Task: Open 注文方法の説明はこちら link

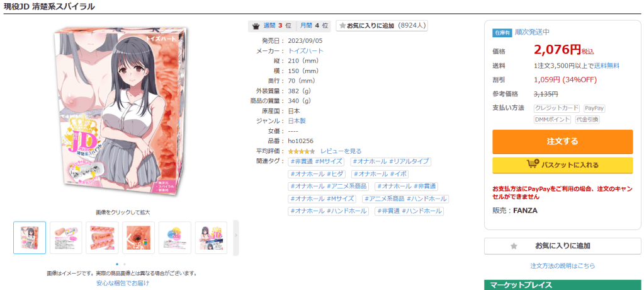Action: pyautogui.click(x=562, y=266)
